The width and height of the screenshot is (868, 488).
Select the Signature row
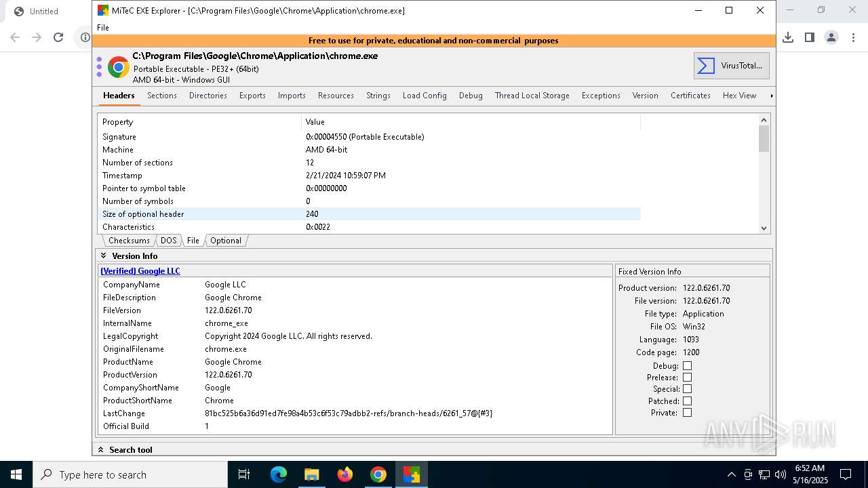(x=370, y=137)
